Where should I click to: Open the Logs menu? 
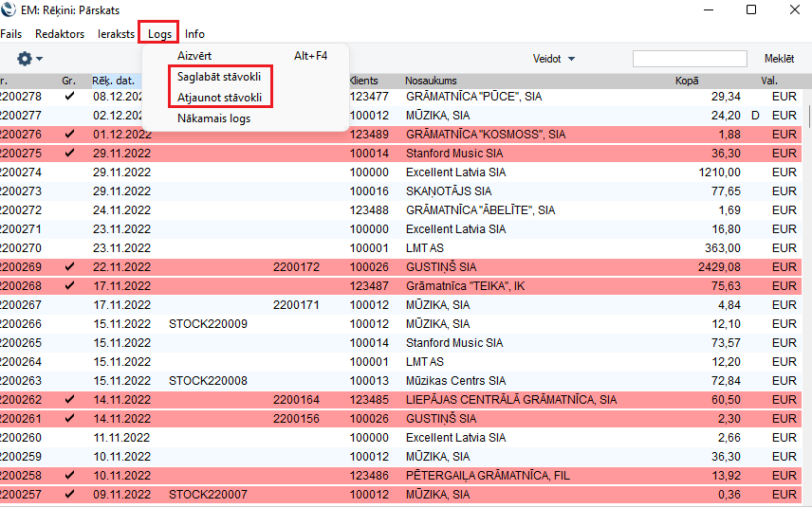tap(159, 34)
